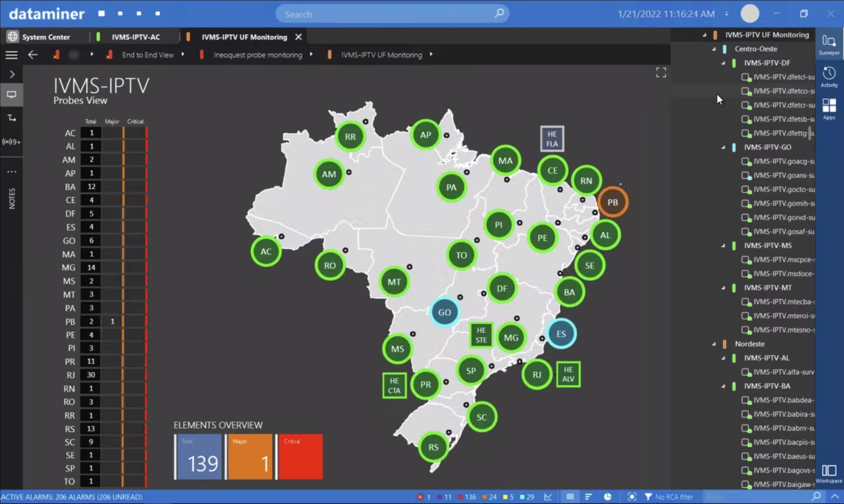This screenshot has width=844, height=504.
Task: Switch to the IVMS-IPTV-AC tab
Action: 136,37
